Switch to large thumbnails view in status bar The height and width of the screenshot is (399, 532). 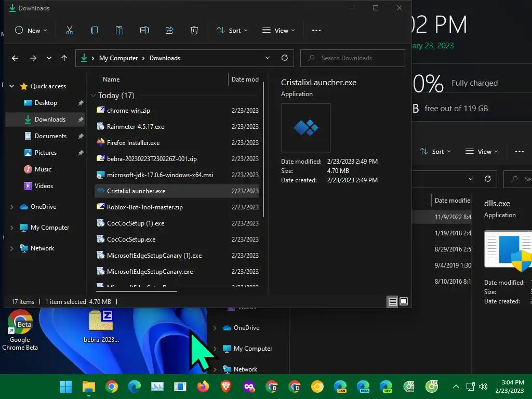(x=404, y=301)
